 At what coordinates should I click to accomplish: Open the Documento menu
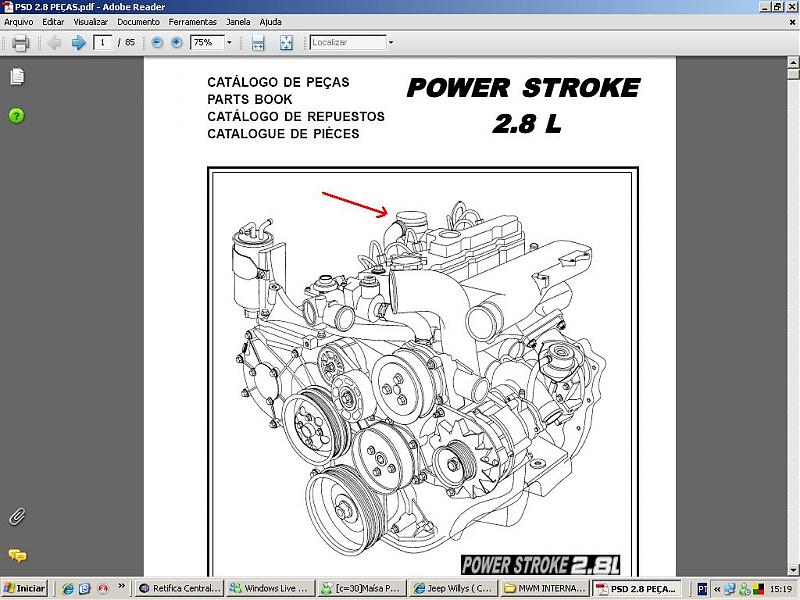pos(138,22)
